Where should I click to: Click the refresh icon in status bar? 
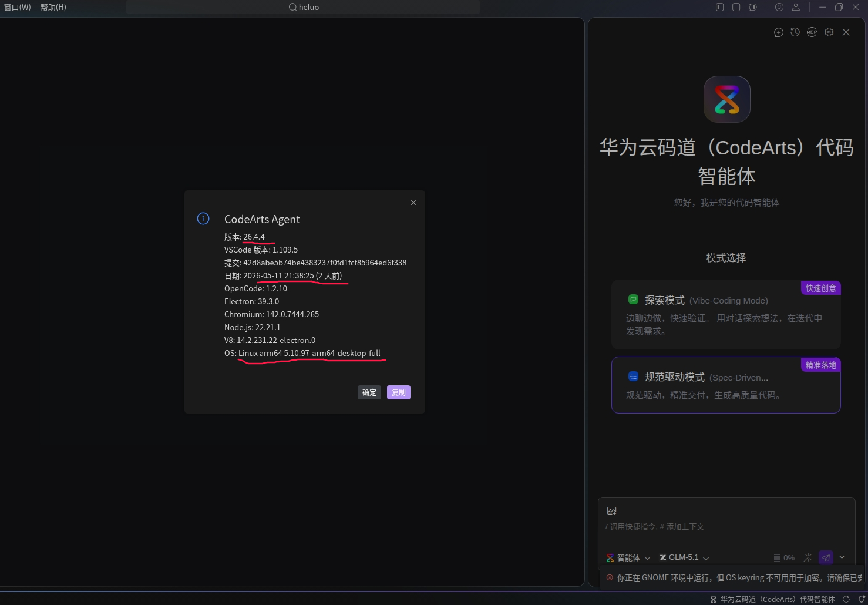pos(846,599)
